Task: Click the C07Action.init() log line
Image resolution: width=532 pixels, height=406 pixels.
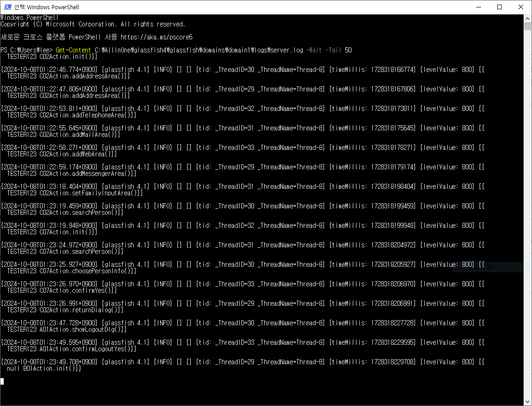Action: pyautogui.click(x=52, y=232)
